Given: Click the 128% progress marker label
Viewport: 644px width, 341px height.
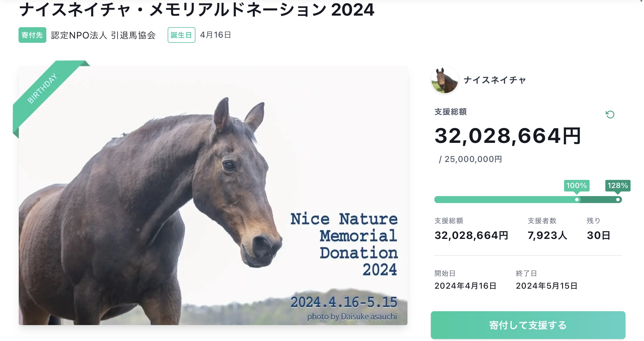Looking at the screenshot, I should pos(617,185).
